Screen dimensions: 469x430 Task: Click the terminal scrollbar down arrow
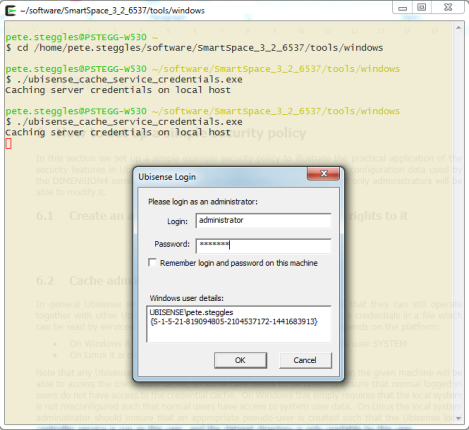tap(459, 418)
